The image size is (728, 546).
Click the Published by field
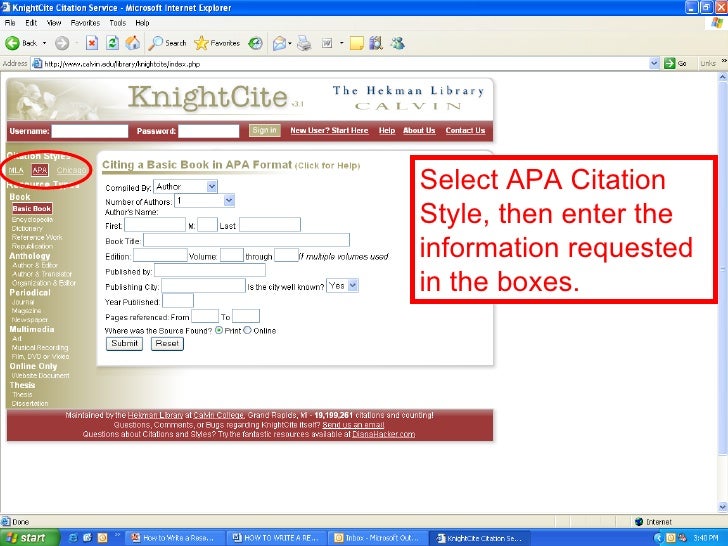pos(210,270)
